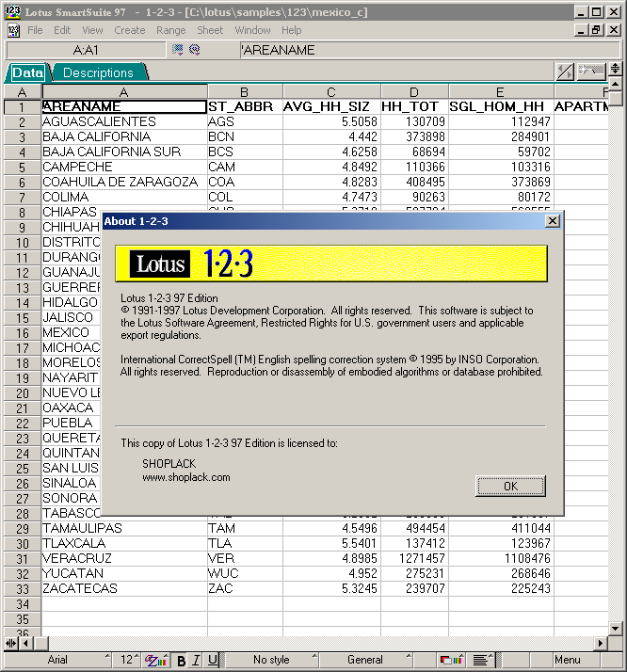Open the Edit menu
This screenshot has width=627, height=672.
(62, 30)
